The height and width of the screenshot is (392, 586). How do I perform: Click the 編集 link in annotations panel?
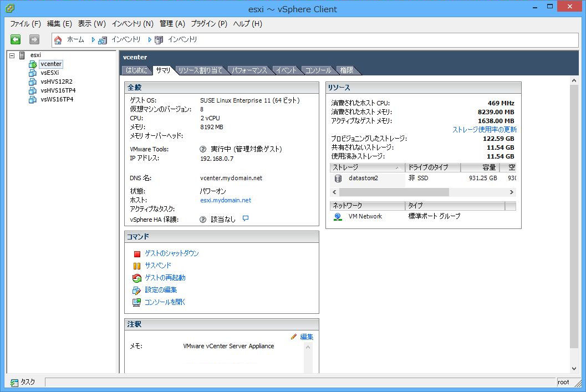tap(307, 337)
